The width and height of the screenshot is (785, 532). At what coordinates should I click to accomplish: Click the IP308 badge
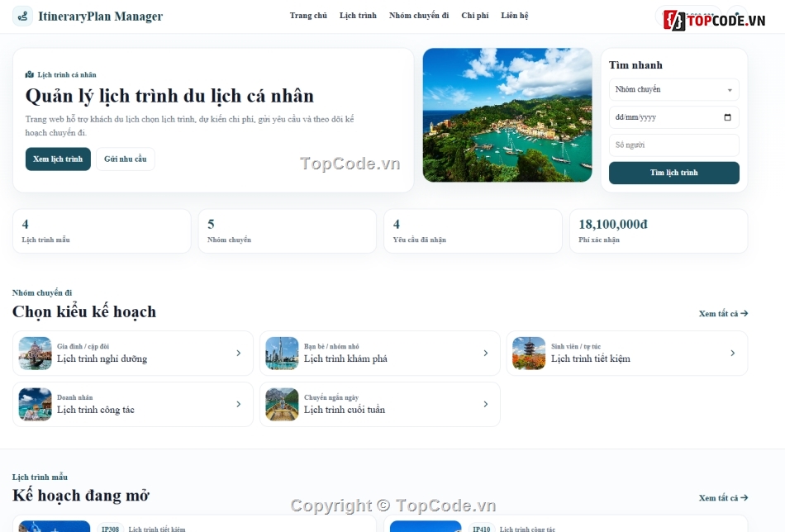point(110,529)
